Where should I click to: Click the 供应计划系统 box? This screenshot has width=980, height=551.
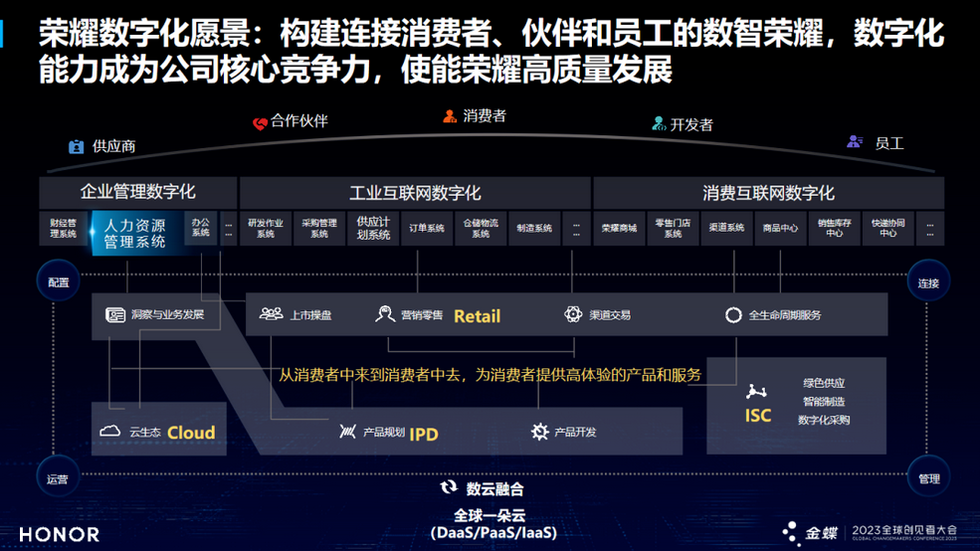click(373, 228)
